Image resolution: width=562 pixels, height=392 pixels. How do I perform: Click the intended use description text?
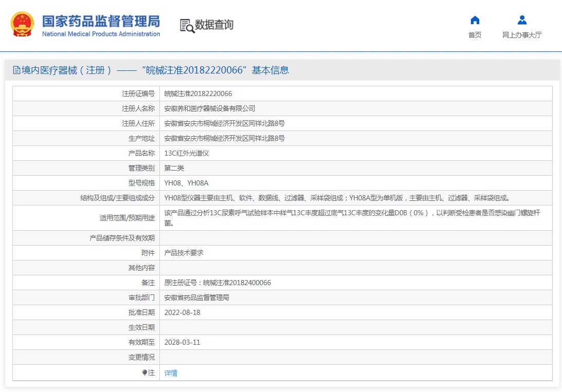pos(352,218)
